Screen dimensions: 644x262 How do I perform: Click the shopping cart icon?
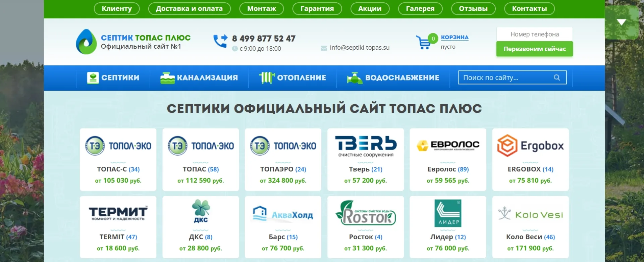click(423, 43)
